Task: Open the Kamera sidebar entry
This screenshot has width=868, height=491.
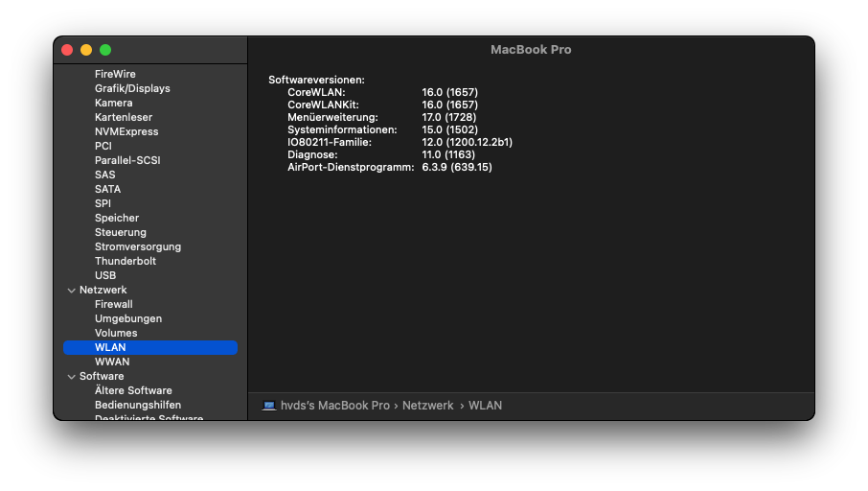Action: click(x=114, y=103)
